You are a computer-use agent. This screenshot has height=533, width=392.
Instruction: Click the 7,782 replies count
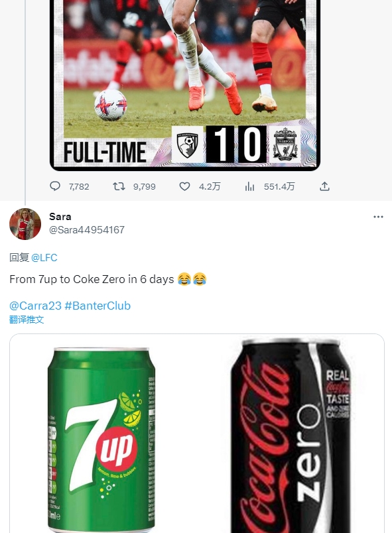pyautogui.click(x=79, y=187)
